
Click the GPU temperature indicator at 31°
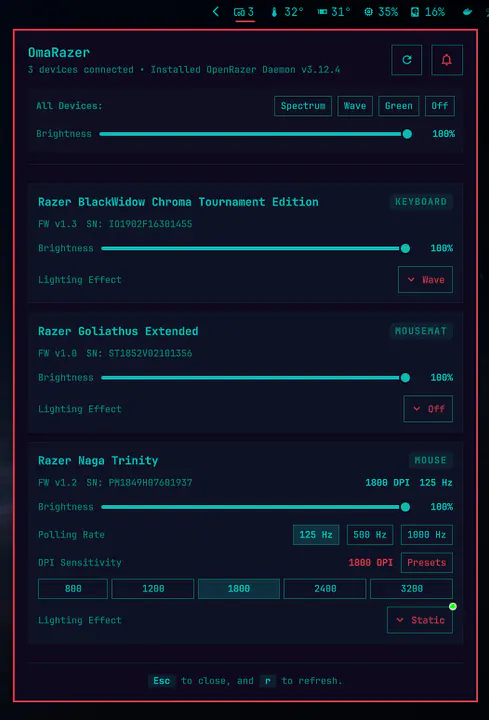[334, 12]
